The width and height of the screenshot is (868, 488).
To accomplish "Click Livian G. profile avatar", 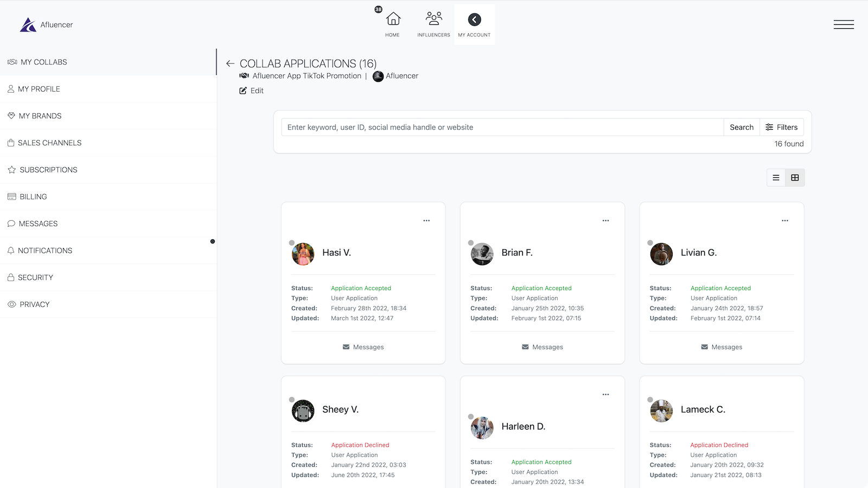I will click(x=661, y=254).
